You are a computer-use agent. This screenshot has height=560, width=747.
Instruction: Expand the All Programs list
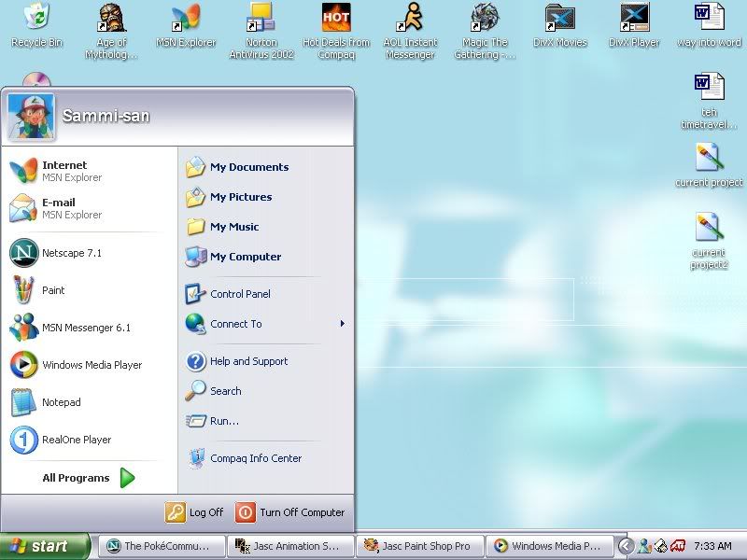[x=89, y=478]
